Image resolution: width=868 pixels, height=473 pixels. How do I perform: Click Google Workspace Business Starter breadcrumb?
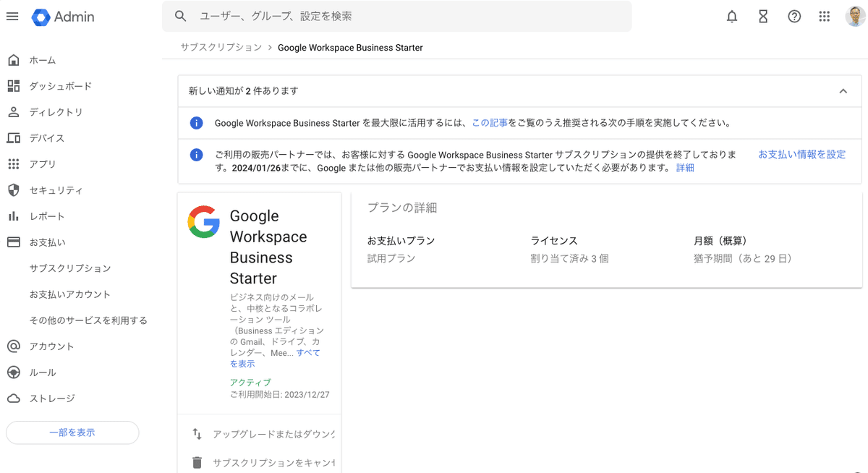tap(350, 48)
